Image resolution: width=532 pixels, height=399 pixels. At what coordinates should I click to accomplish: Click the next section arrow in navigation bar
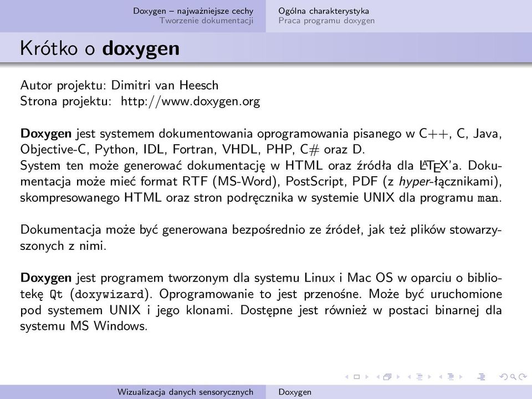(x=461, y=377)
